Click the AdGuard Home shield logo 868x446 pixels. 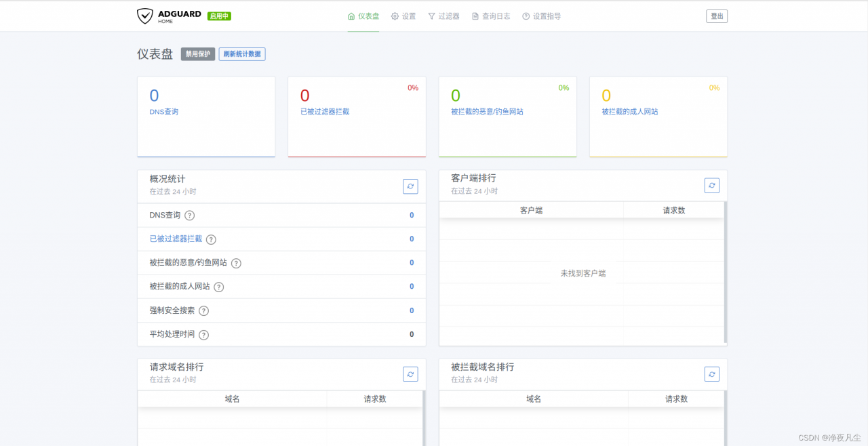pyautogui.click(x=145, y=16)
